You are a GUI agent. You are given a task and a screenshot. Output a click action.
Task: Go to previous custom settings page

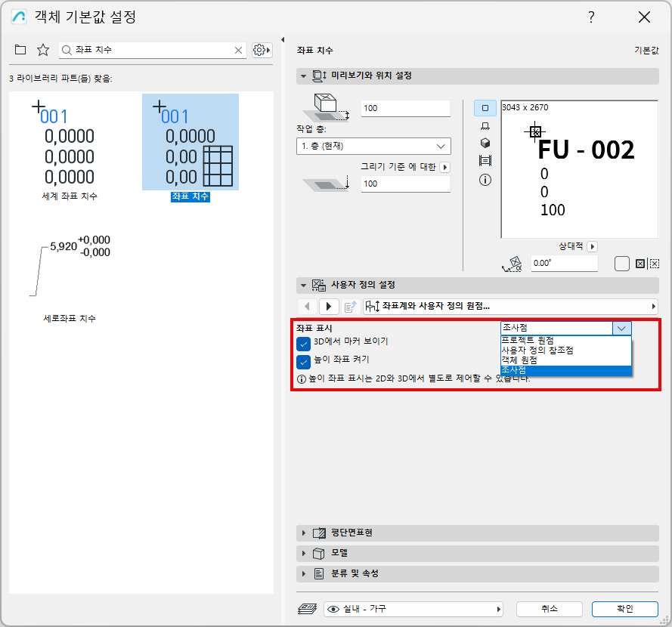point(307,306)
